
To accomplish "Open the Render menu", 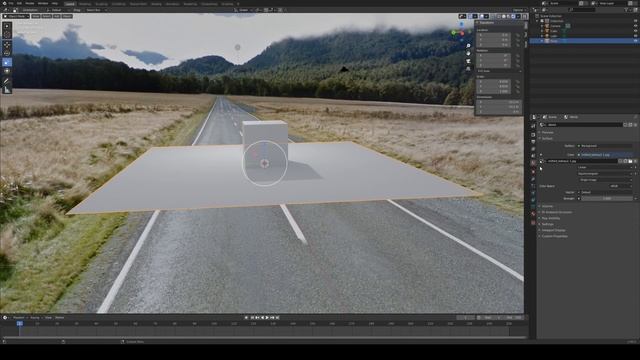I will coord(30,3).
